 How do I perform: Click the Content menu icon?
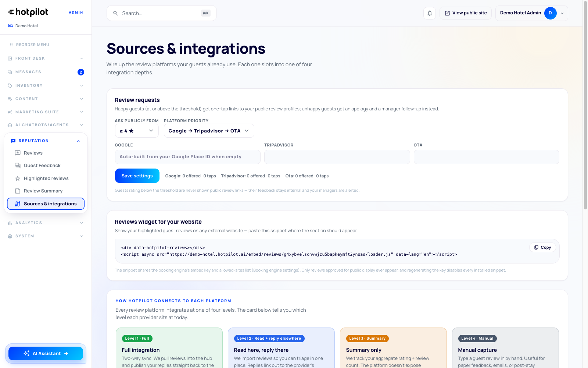[10, 99]
